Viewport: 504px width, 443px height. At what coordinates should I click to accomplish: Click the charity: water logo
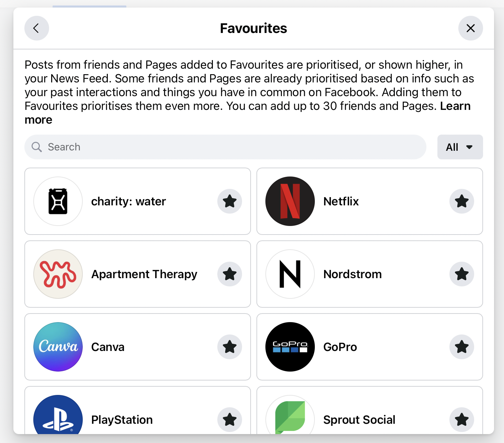[58, 201]
